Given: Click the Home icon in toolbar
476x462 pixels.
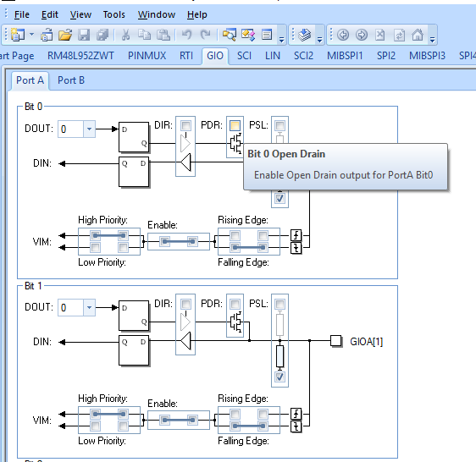Looking at the screenshot, I should coord(418,35).
